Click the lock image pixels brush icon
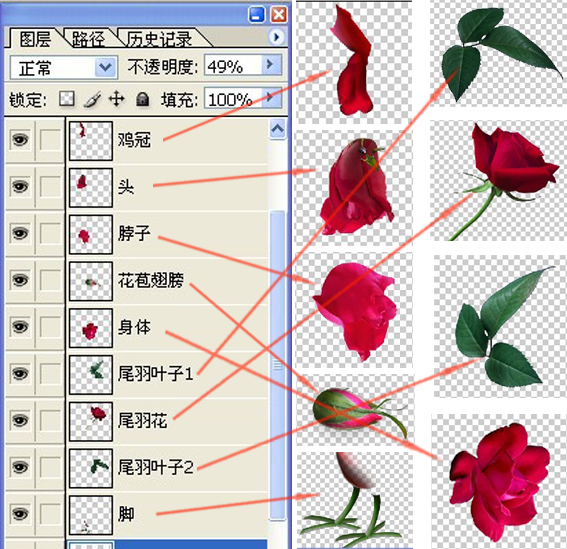Viewport: 567px width, 549px height. point(92,99)
